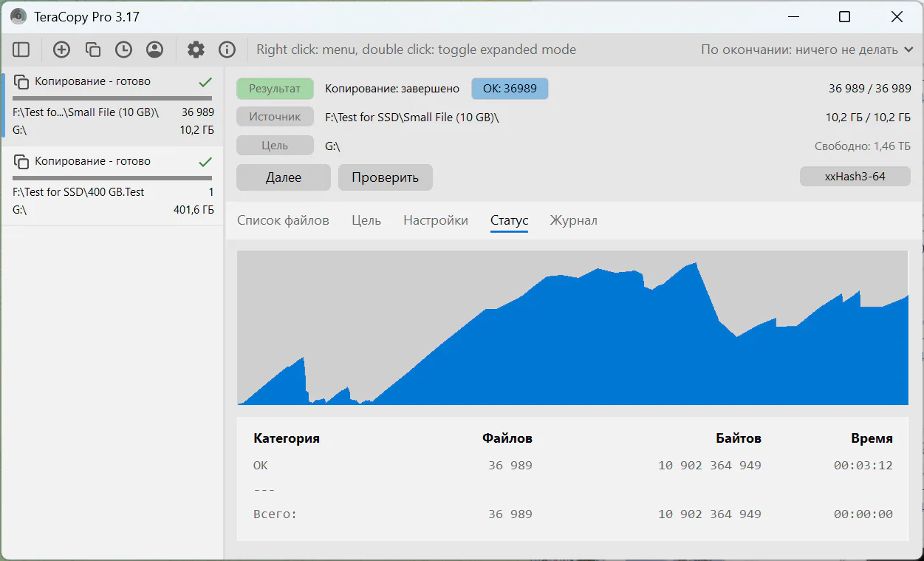Click the add new transfer plus icon
The width and height of the screenshot is (924, 561).
click(x=61, y=50)
